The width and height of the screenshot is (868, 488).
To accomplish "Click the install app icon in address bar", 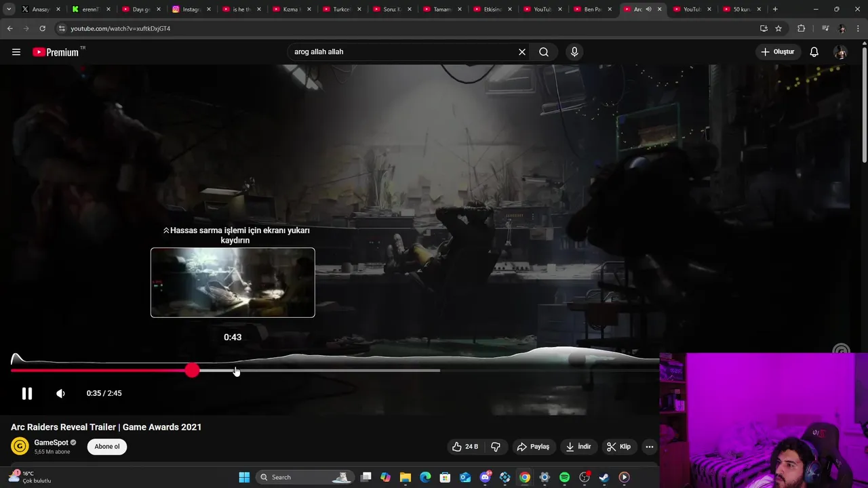I will (764, 28).
